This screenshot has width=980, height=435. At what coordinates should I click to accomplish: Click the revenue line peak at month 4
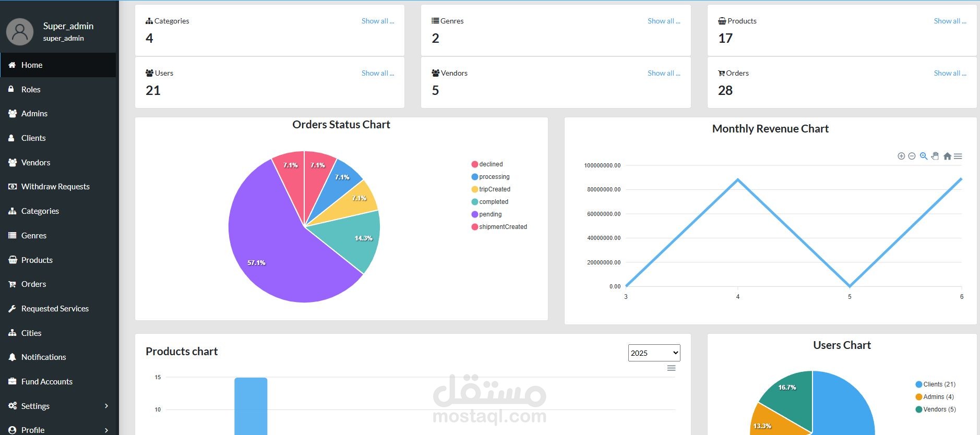click(738, 180)
